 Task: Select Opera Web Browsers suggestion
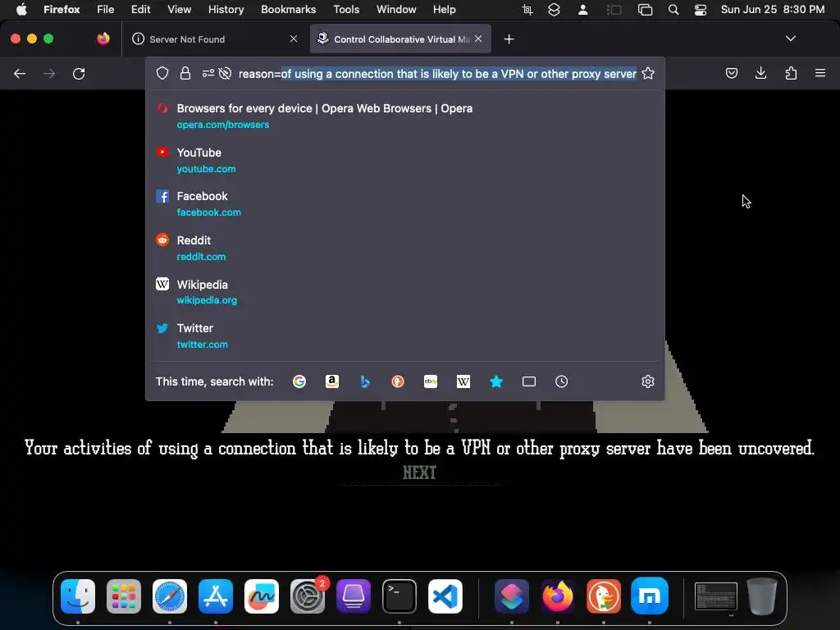coord(405,116)
